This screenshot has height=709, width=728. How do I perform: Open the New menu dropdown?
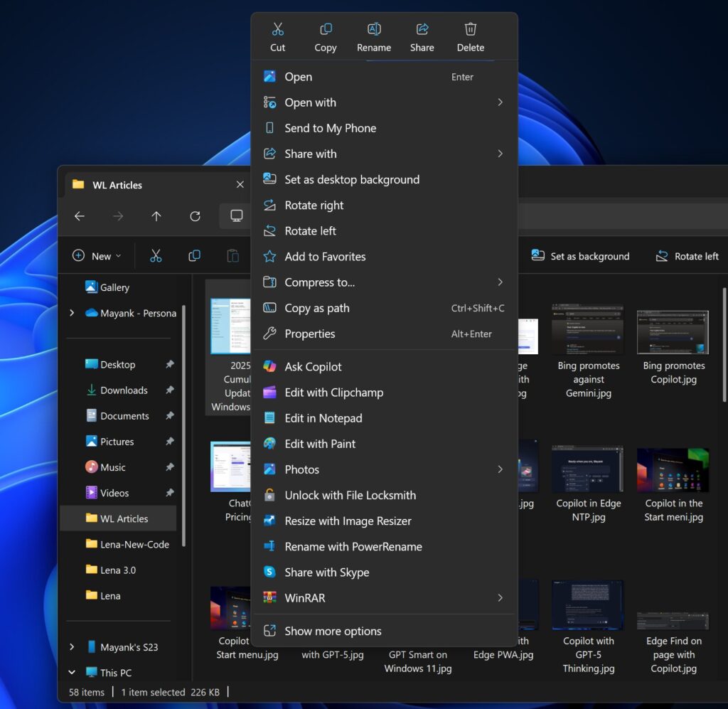tap(95, 255)
